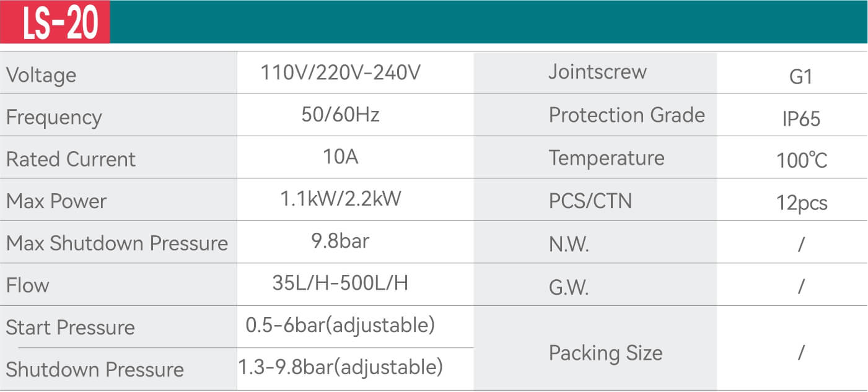Click the Rated Current label
The image size is (868, 392).
coord(71,159)
